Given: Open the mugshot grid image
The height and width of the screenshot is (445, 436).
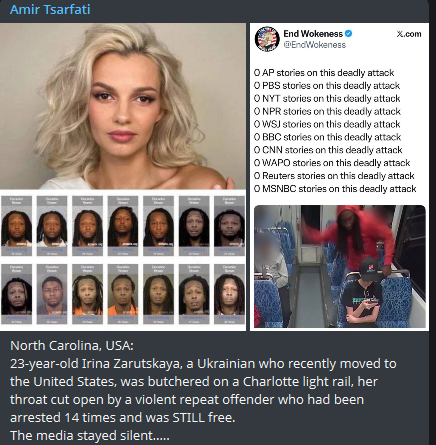Looking at the screenshot, I should click(x=123, y=261).
